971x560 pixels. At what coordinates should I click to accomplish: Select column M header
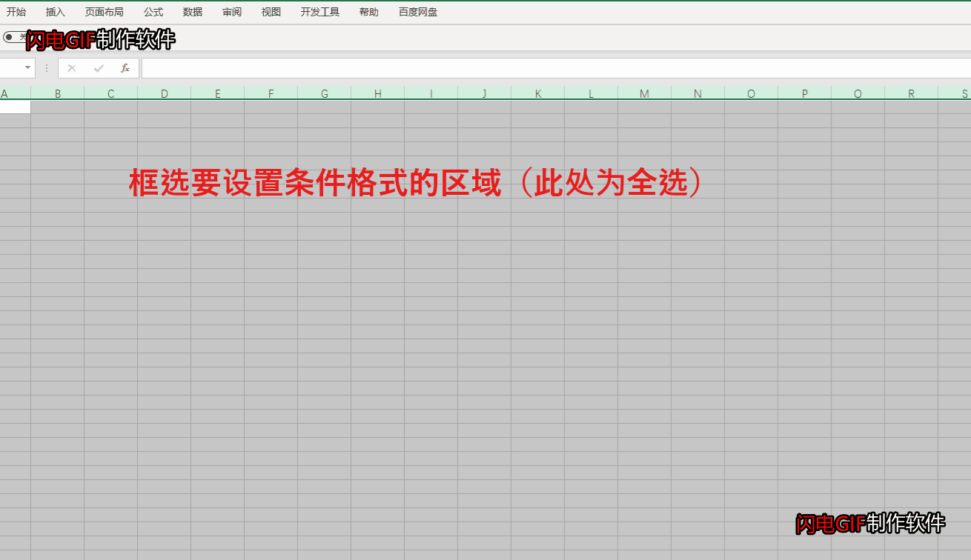click(645, 93)
